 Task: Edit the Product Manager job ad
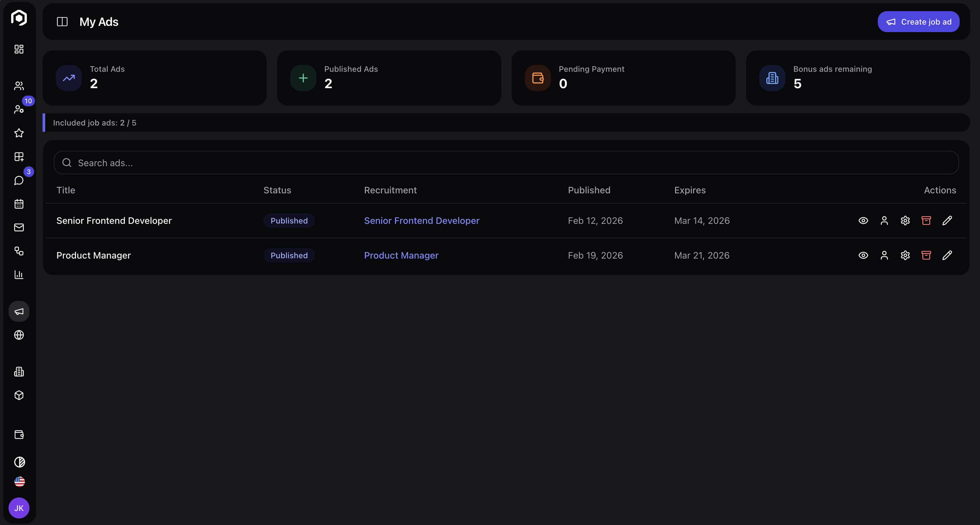[x=948, y=255]
